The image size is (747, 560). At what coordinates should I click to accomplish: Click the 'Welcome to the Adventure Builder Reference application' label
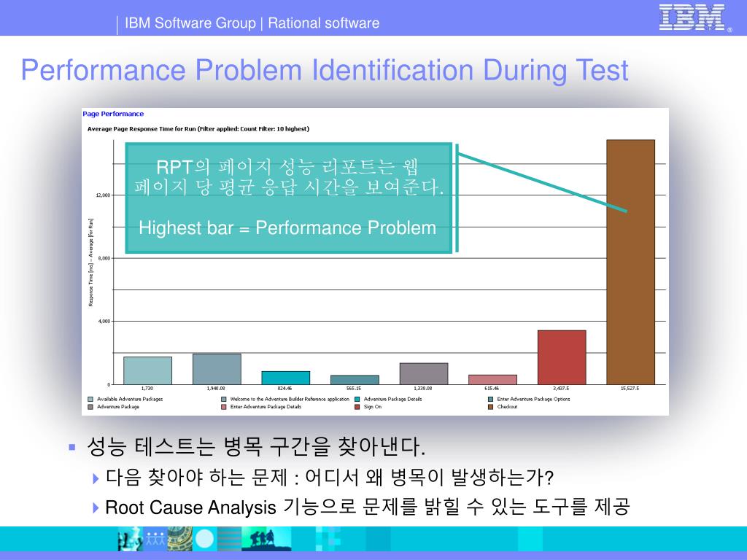click(290, 399)
